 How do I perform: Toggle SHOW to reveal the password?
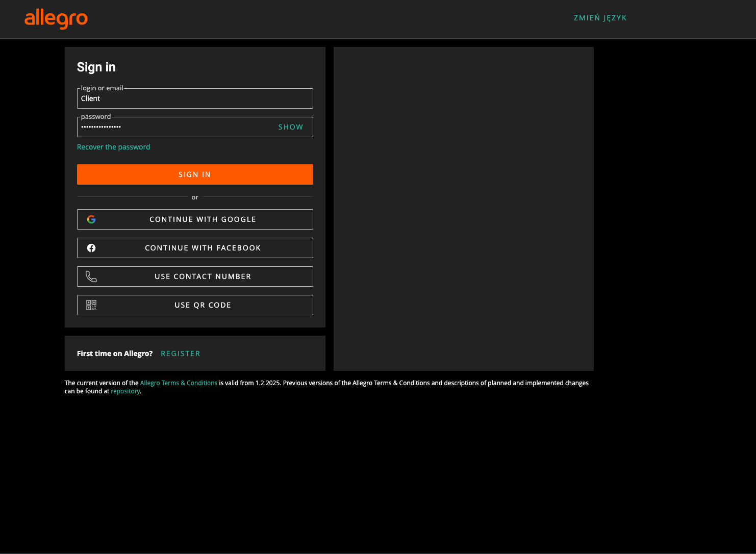[290, 127]
